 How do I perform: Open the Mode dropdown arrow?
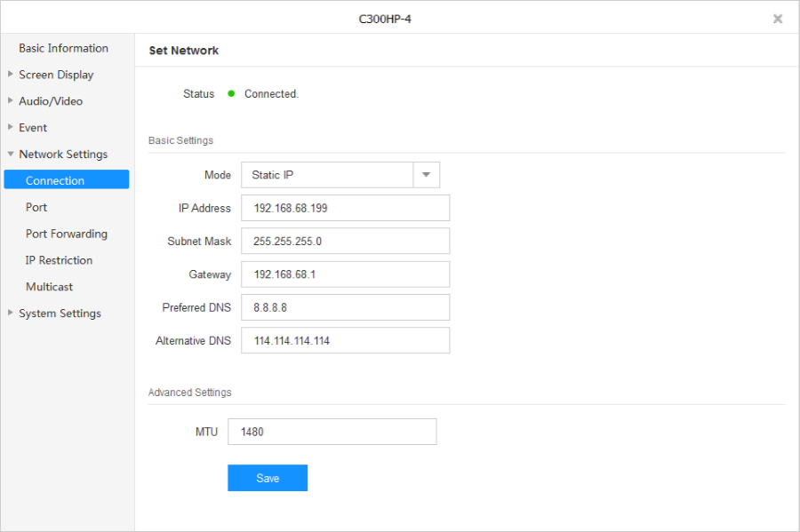tap(426, 175)
